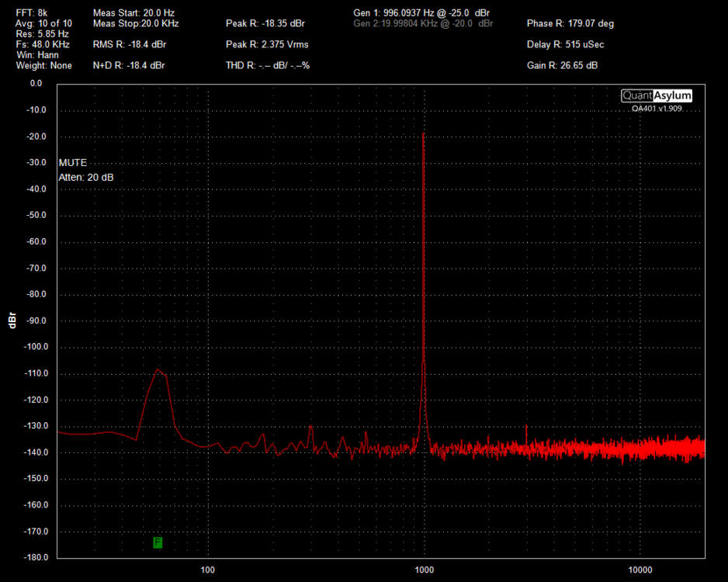Click the THD R readout
Screen dimensions: 728x582
(x=268, y=66)
